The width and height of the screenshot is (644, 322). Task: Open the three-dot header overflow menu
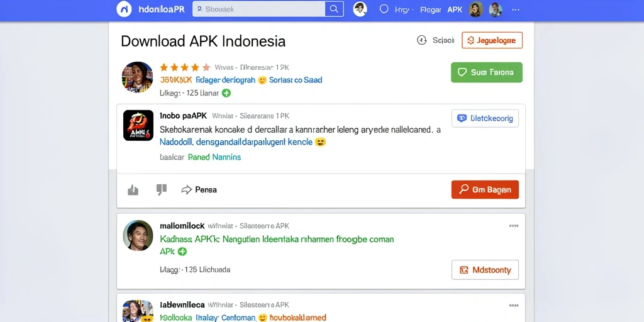point(516,9)
